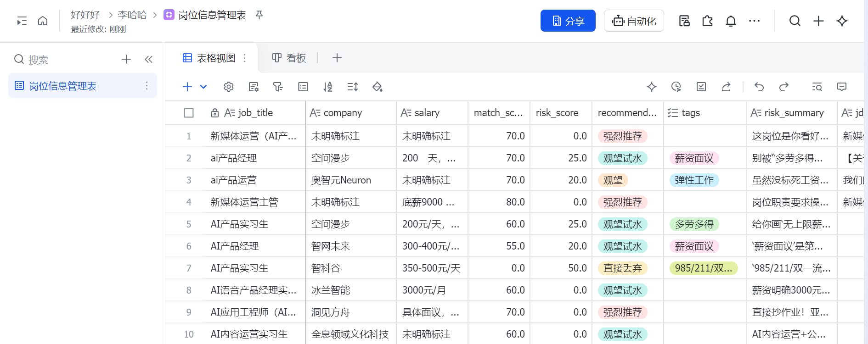
Task: Click the toolbar share arrow icon
Action: [726, 87]
